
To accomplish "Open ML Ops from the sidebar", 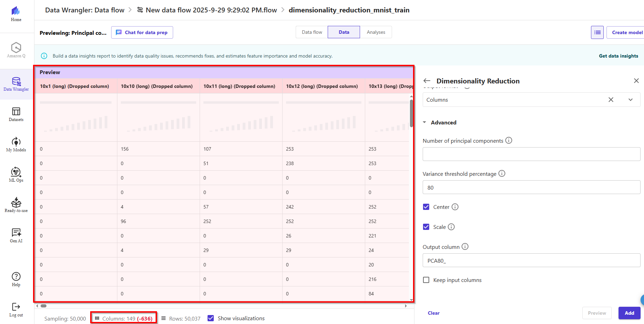I will point(16,174).
